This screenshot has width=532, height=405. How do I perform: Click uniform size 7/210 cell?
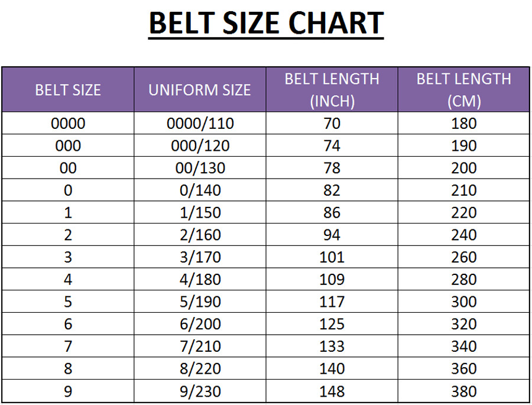200,346
